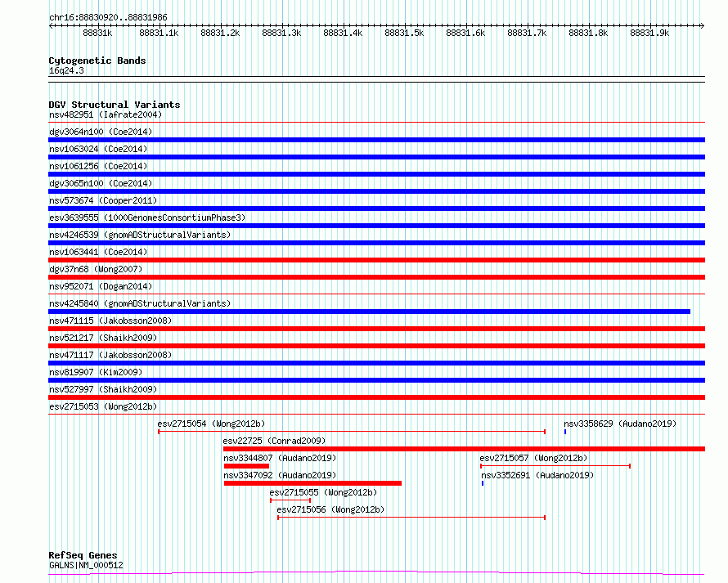This screenshot has height=583, width=728.
Task: Click the red nsv527997 feature bar
Action: pos(376,397)
